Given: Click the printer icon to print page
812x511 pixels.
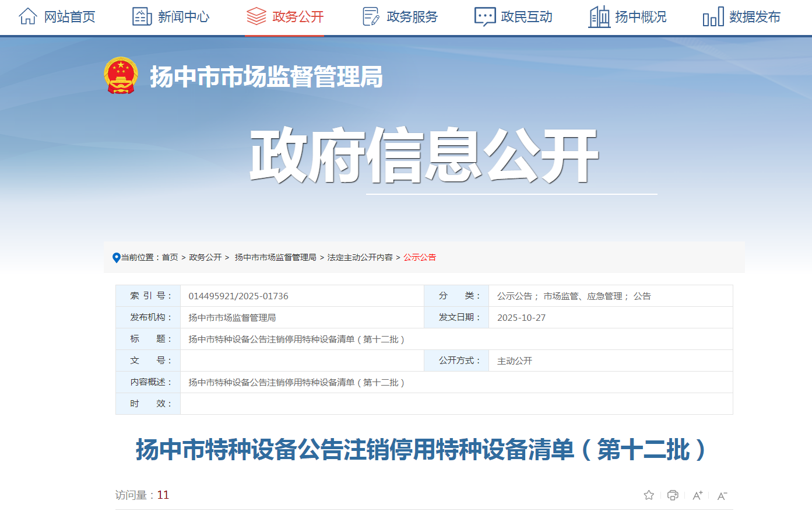Looking at the screenshot, I should click(673, 495).
